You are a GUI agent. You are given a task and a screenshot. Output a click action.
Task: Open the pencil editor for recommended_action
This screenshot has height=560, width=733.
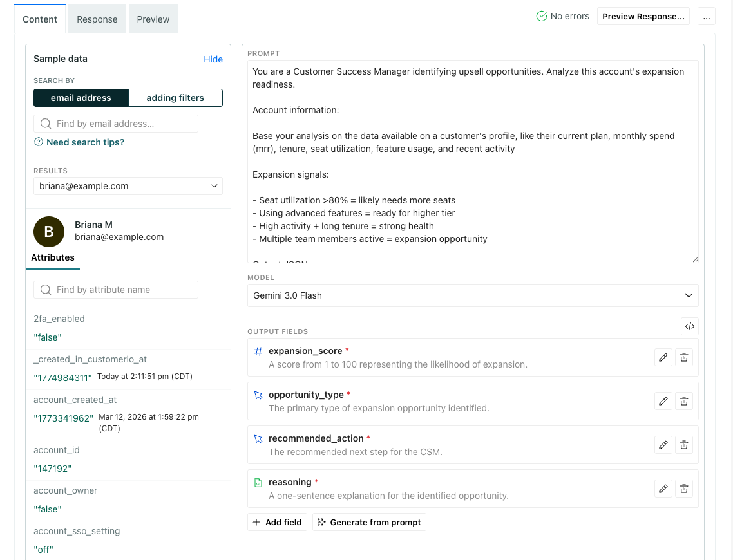[x=663, y=445]
